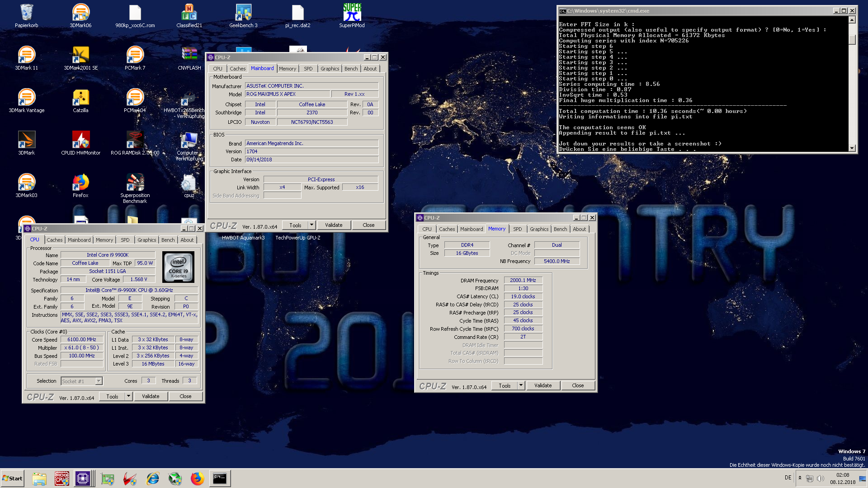
Task: Click the cmd.exe scrollbar up arrow
Action: click(852, 19)
